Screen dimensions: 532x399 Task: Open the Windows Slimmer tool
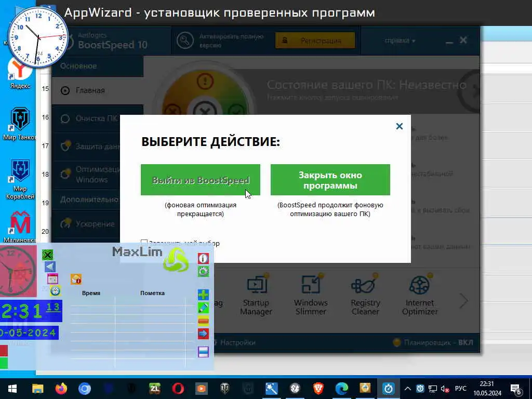[311, 295]
